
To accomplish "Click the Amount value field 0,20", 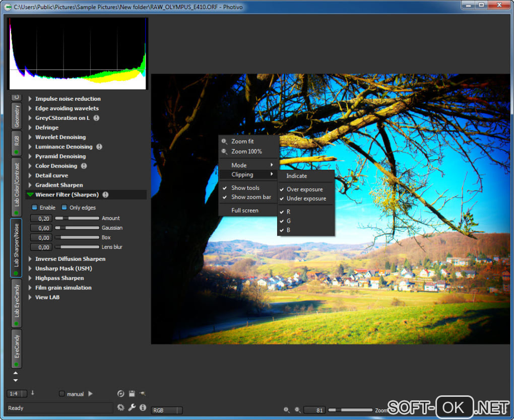I will coord(41,219).
